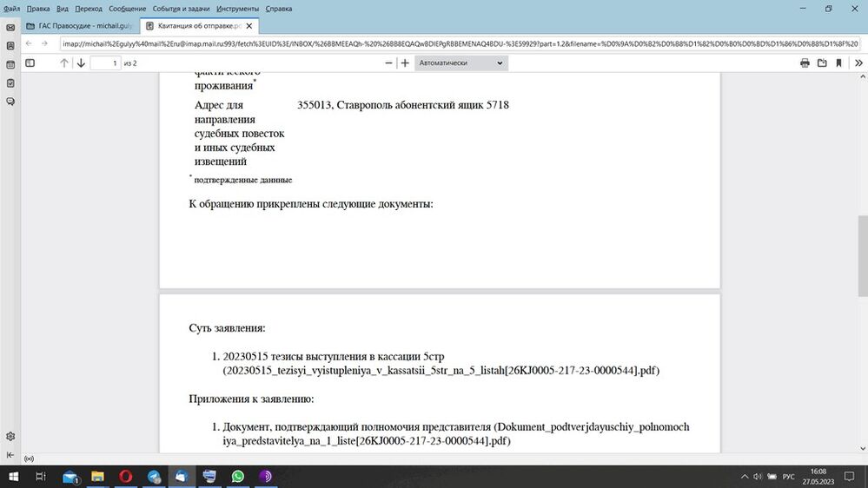
Task: Go to next PDF page
Action: 81,63
